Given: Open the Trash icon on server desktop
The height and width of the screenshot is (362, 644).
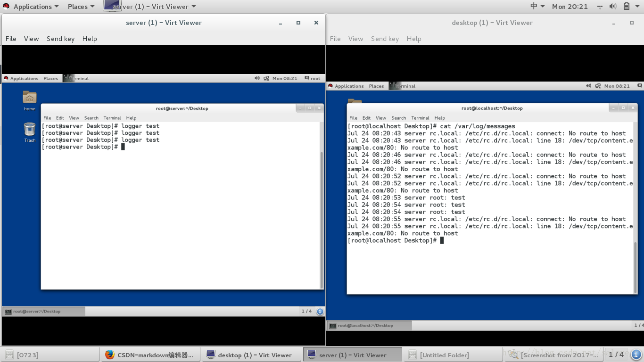Looking at the screenshot, I should pos(30,132).
